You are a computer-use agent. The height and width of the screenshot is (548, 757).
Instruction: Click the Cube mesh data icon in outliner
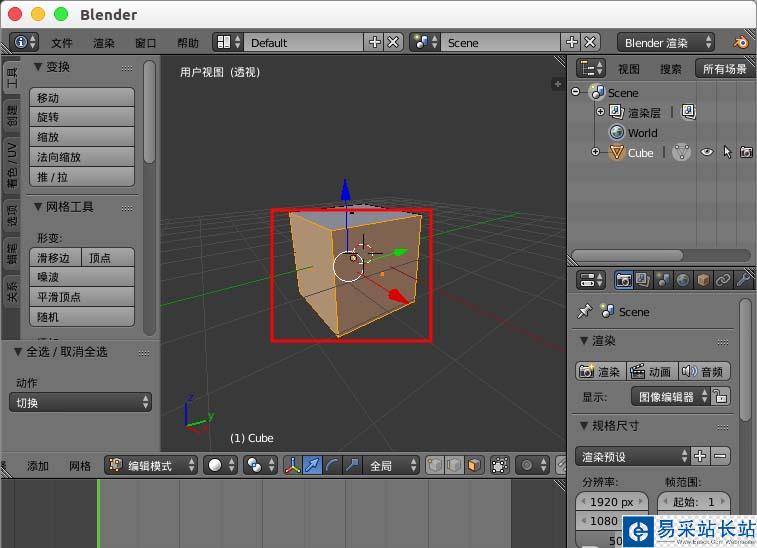click(681, 153)
